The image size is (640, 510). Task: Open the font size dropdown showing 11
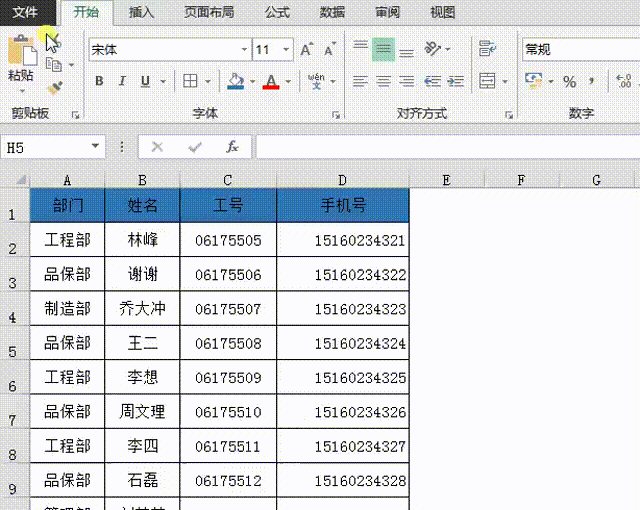[286, 49]
